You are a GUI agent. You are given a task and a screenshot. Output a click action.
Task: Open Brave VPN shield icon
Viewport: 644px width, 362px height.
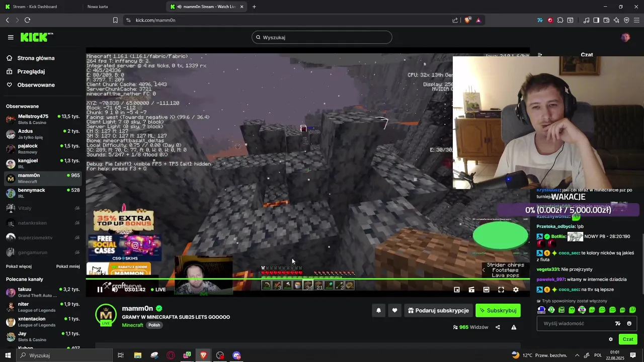(626, 20)
